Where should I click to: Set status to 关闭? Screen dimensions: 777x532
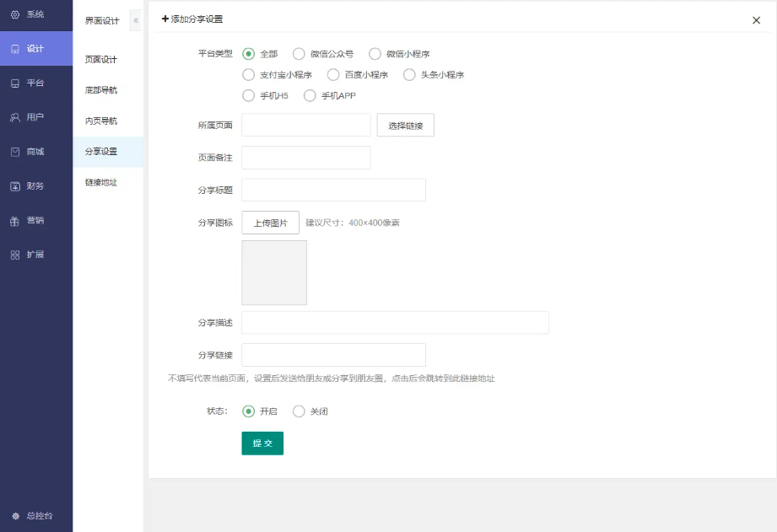click(299, 411)
